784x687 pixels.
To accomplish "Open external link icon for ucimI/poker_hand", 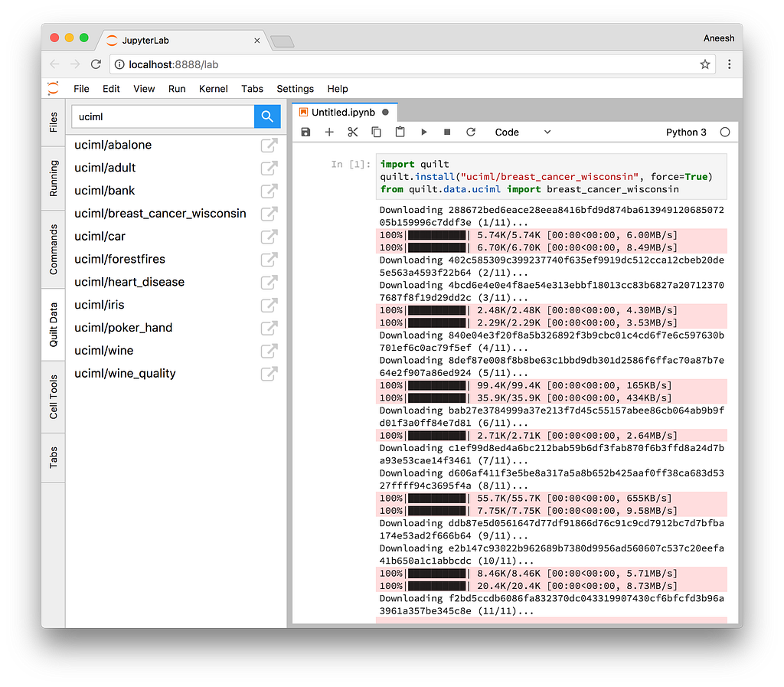I will pos(269,328).
